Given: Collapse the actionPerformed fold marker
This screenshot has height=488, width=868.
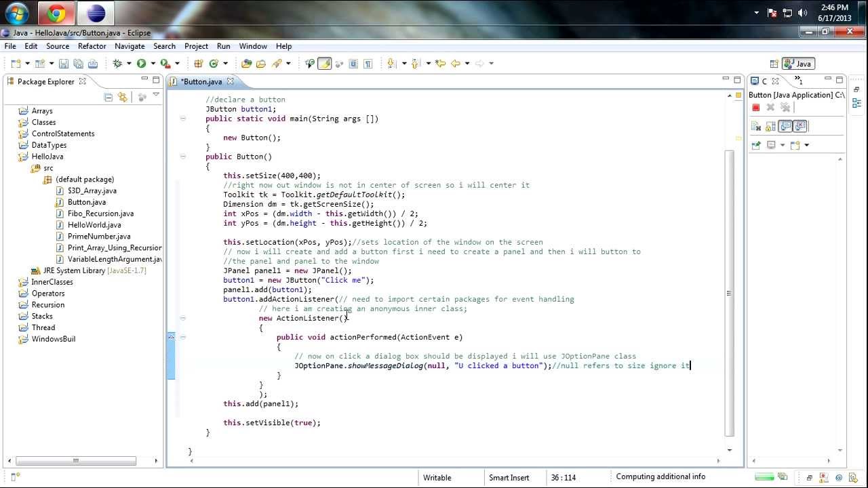Looking at the screenshot, I should click(182, 337).
